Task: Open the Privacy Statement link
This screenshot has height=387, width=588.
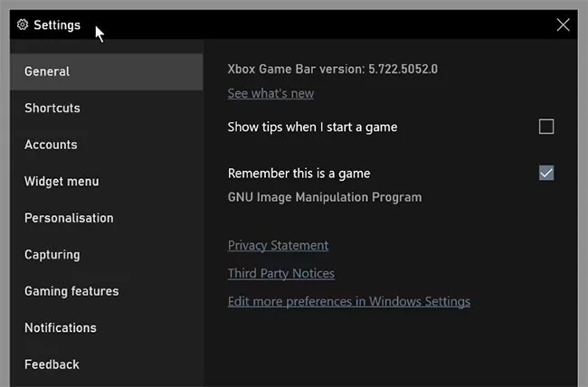Action: coord(278,246)
